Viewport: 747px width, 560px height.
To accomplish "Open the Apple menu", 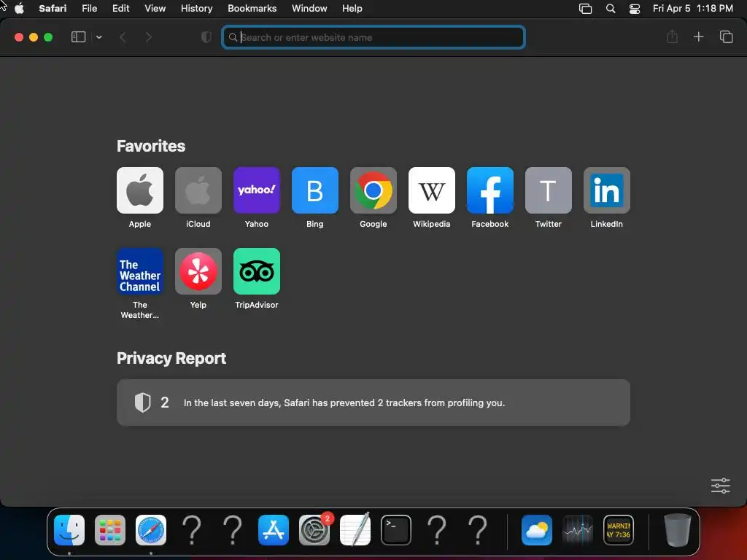I will click(x=19, y=9).
